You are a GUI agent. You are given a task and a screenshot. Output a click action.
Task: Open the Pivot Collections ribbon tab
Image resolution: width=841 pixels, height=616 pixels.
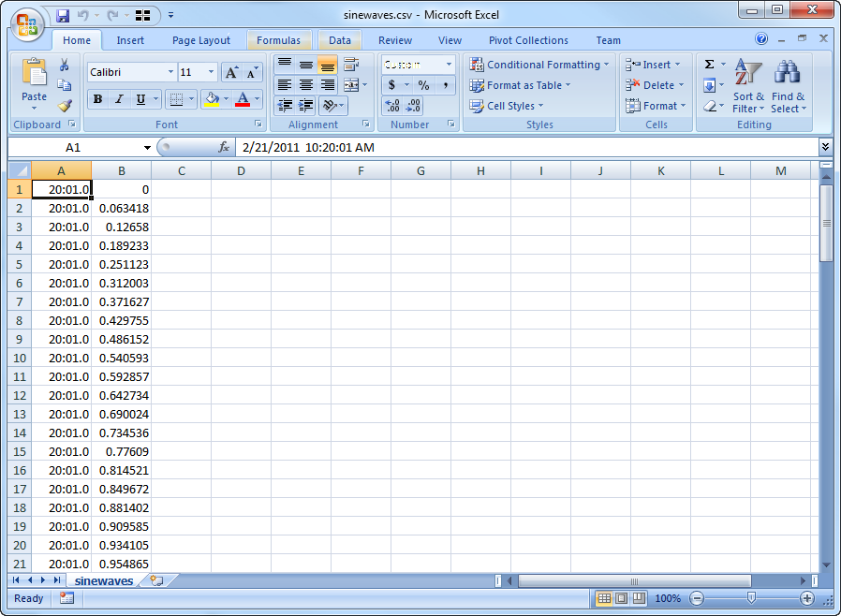pyautogui.click(x=528, y=40)
